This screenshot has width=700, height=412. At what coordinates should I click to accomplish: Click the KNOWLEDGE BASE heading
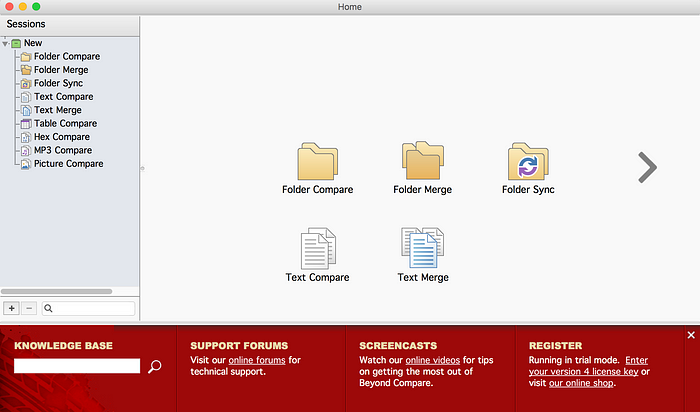pyautogui.click(x=63, y=345)
